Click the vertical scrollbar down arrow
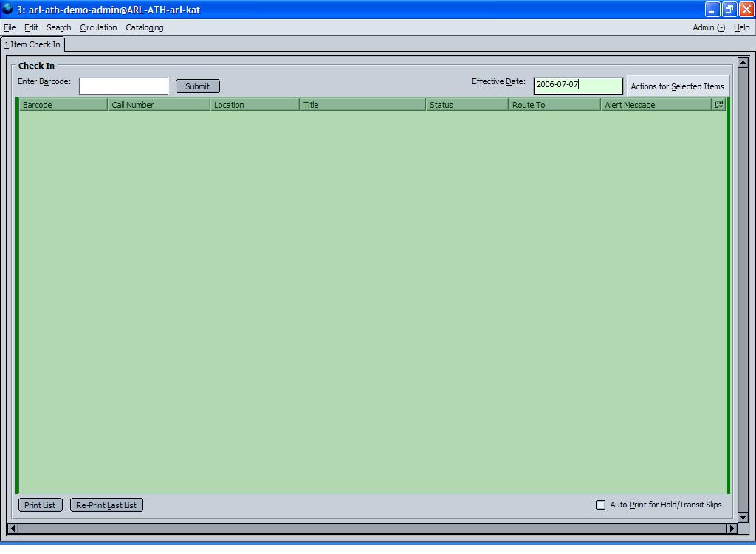The width and height of the screenshot is (756, 554). point(743,517)
